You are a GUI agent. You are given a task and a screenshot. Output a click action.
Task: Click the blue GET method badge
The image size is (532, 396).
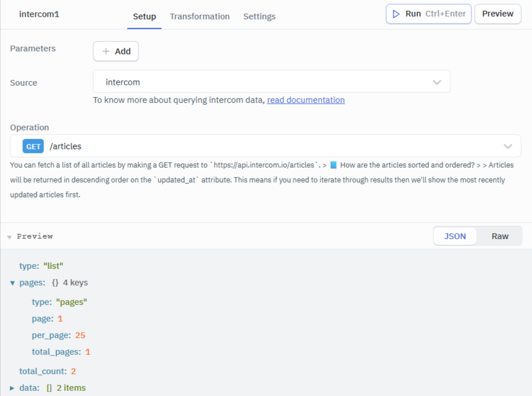pyautogui.click(x=33, y=146)
